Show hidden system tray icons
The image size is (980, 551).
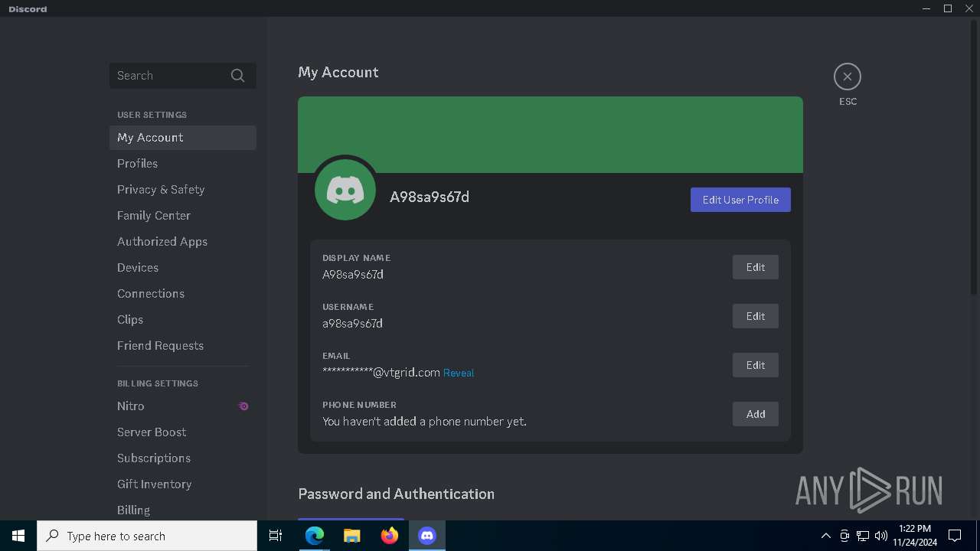coord(825,536)
